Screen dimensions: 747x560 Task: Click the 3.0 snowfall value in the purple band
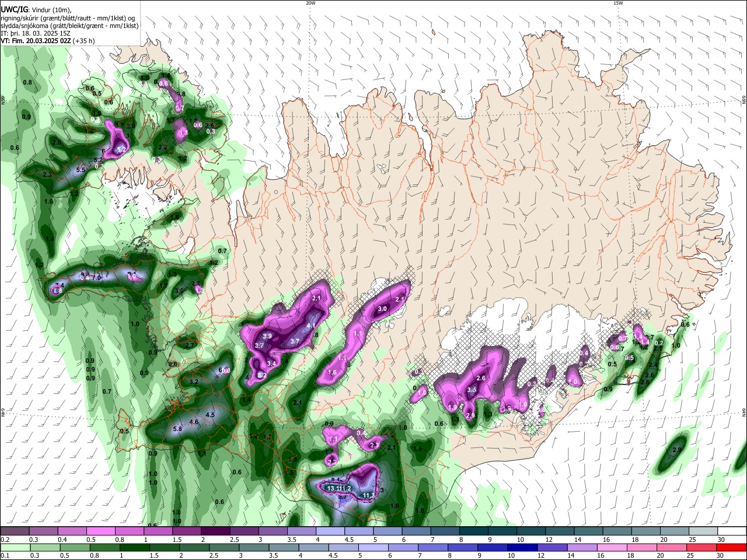382,309
